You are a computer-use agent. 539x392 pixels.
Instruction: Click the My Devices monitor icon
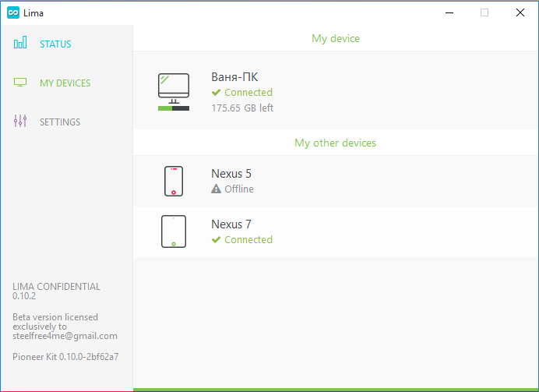(20, 82)
